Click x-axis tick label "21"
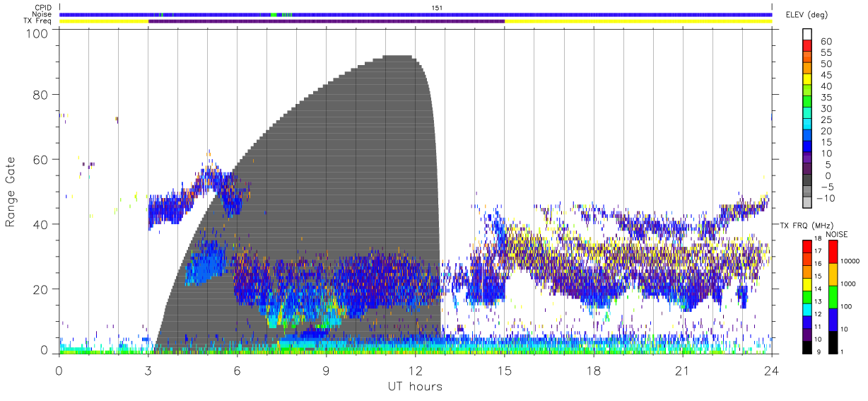The height and width of the screenshot is (401, 868). (682, 371)
